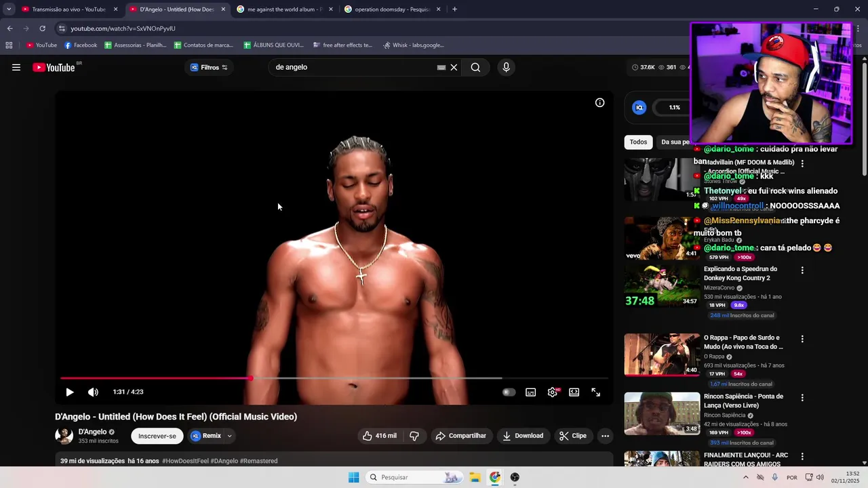This screenshot has width=868, height=488.
Task: Like the video with 416 mil
Action: (380, 436)
